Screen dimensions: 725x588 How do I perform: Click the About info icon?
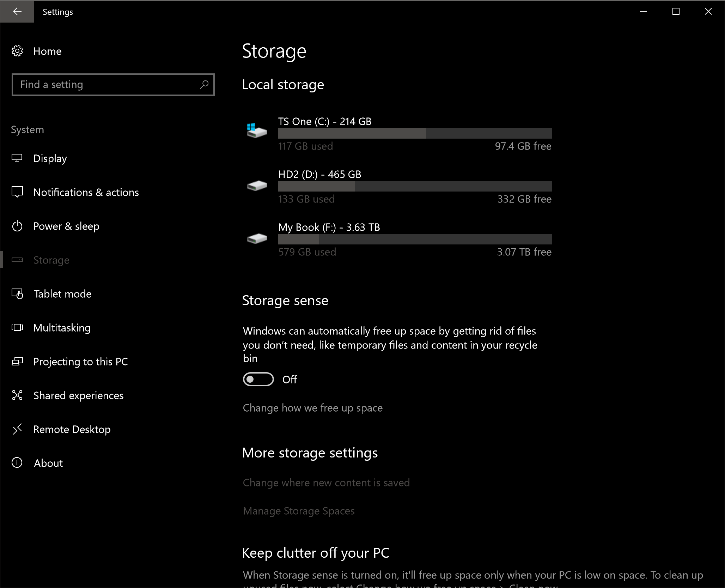(17, 463)
